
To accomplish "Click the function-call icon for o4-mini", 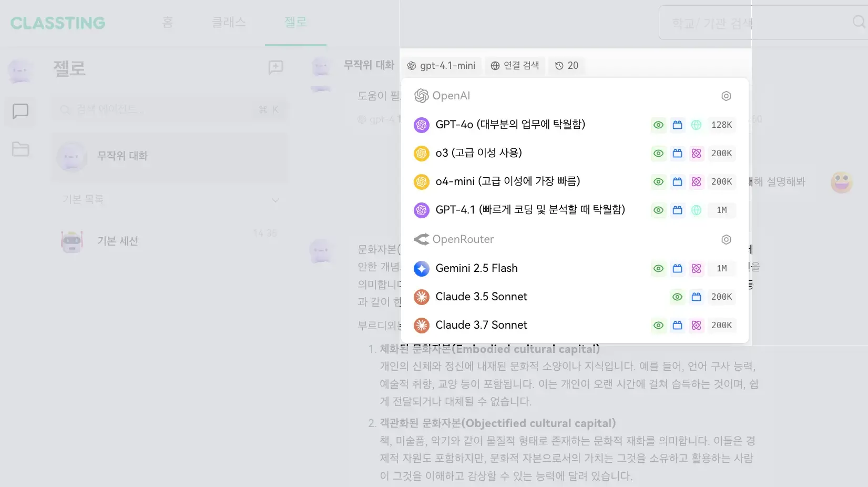I will [x=677, y=181].
